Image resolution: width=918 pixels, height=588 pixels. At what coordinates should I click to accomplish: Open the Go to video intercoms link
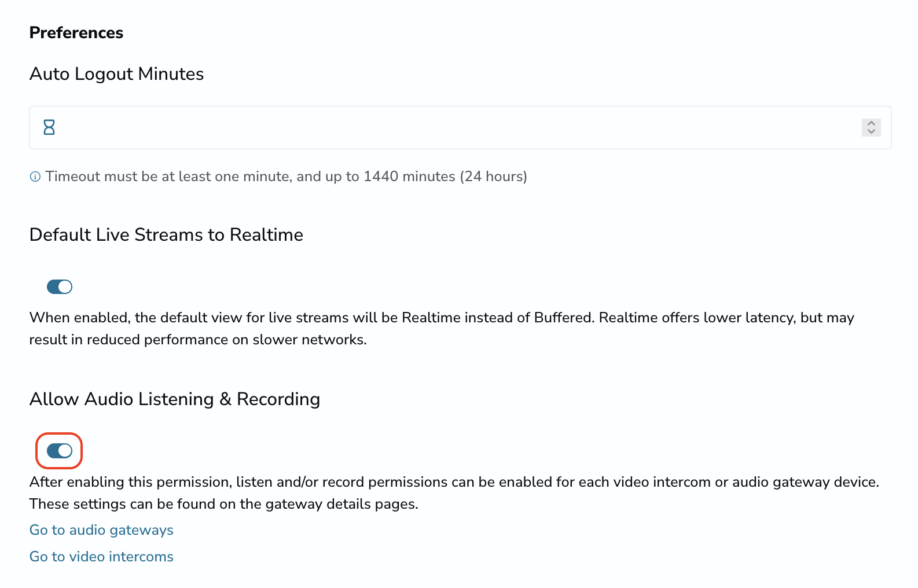tap(101, 557)
